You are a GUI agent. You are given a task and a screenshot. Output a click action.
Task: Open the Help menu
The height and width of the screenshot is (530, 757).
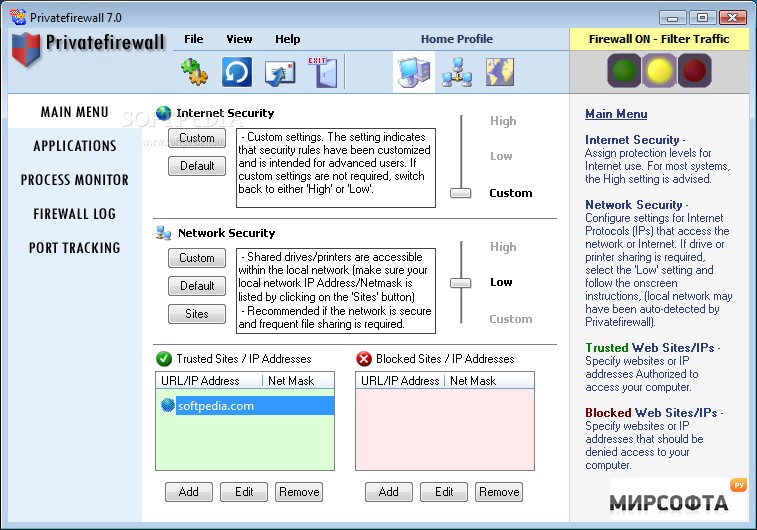click(288, 39)
